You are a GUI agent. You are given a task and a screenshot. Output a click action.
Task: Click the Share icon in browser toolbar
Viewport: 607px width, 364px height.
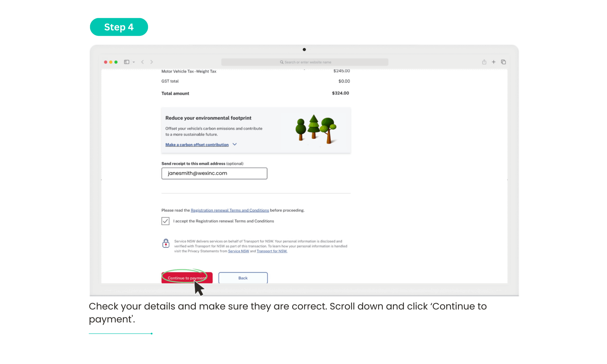(x=484, y=62)
